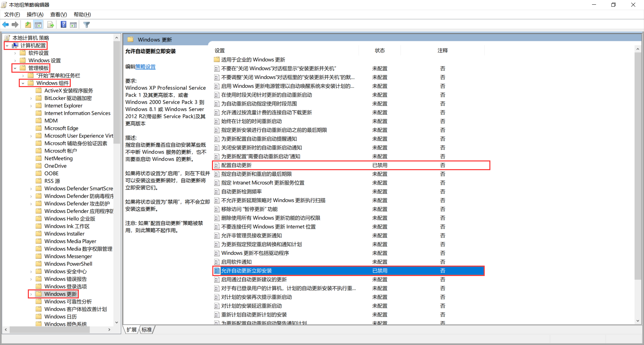Click the back navigation arrow icon

tap(5, 24)
